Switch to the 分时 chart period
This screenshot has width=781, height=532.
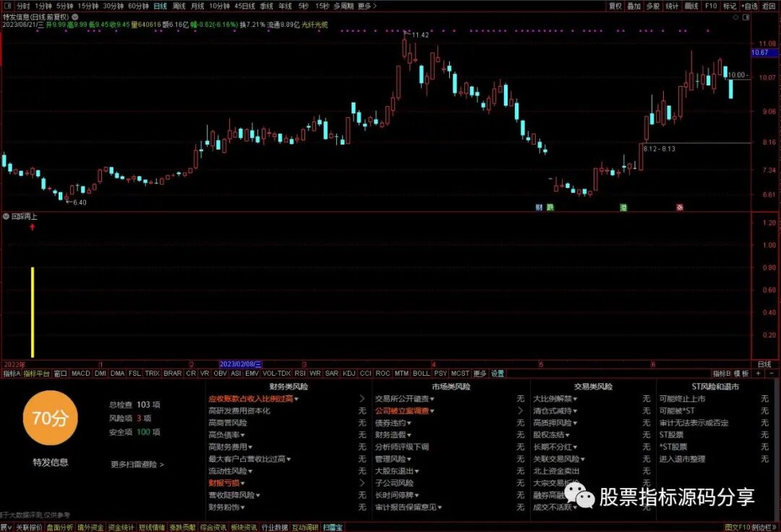[23, 6]
